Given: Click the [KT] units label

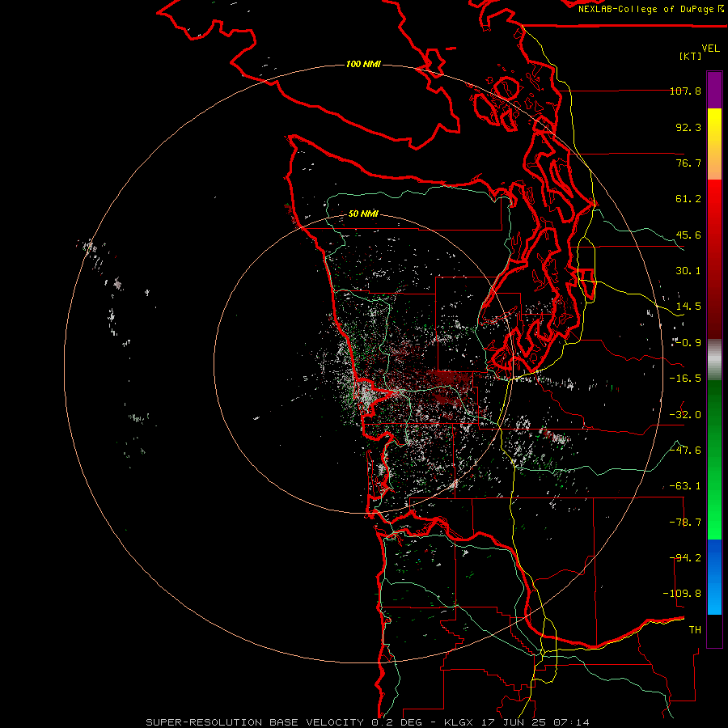Looking at the screenshot, I should tap(691, 56).
